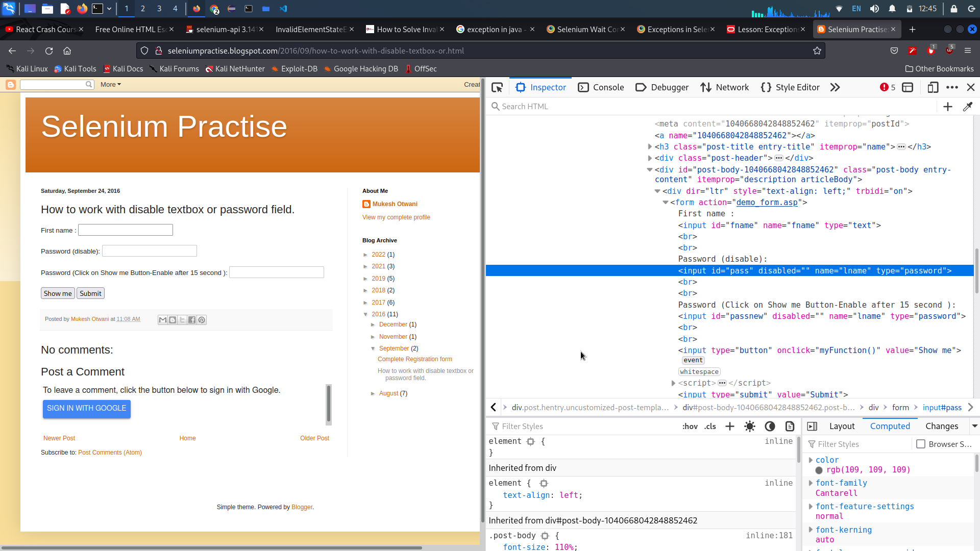Toggle the .cls class panel
Viewport: 980px width, 551px height.
click(x=710, y=426)
